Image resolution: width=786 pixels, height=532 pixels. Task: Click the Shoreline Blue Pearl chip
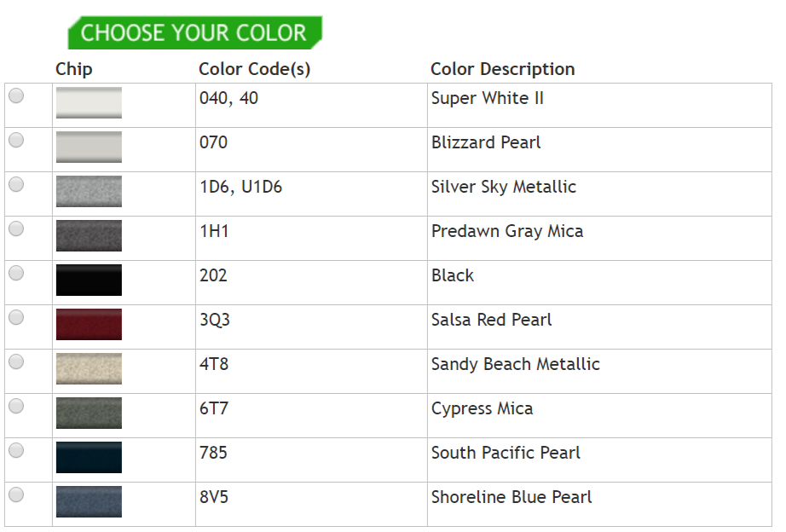coord(89,501)
